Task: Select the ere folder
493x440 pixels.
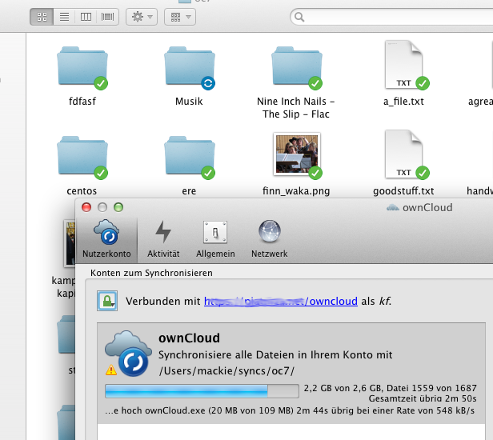Action: [189, 155]
